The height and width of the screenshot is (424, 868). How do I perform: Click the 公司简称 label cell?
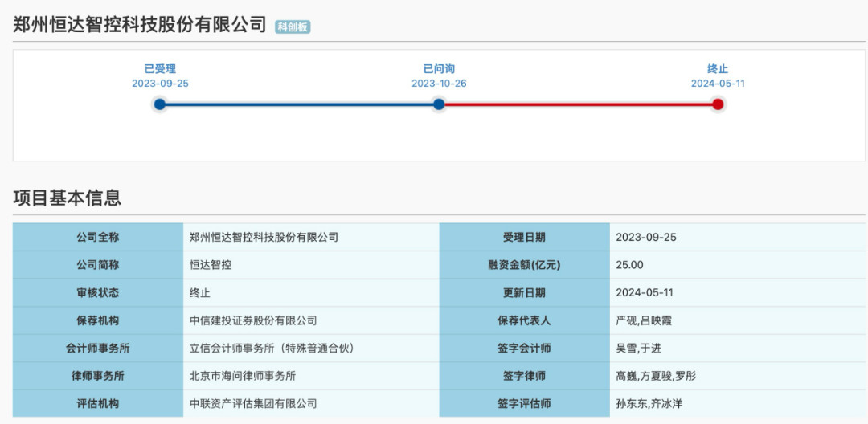98,265
